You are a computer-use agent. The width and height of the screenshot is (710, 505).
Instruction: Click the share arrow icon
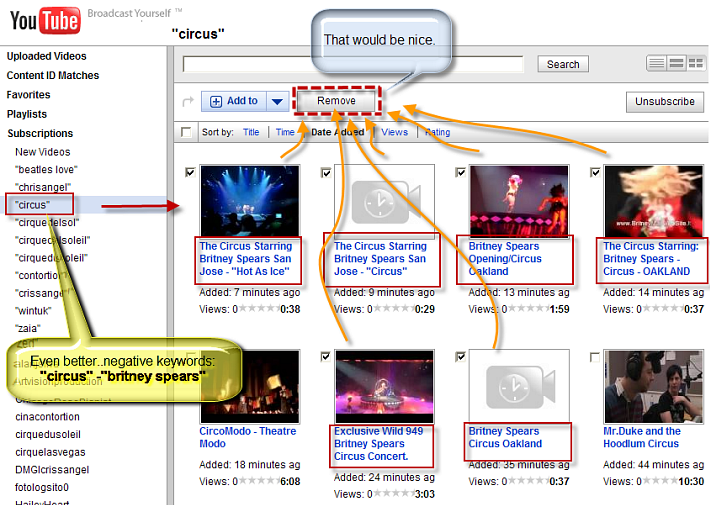[187, 101]
